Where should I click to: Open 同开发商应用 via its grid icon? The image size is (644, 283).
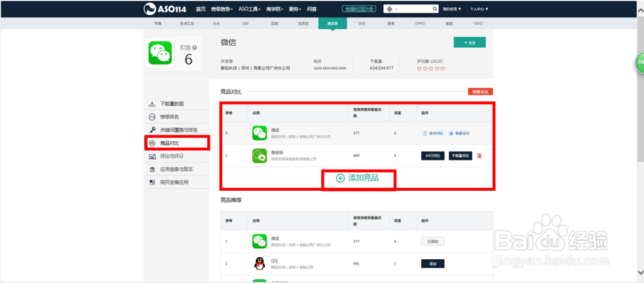151,182
